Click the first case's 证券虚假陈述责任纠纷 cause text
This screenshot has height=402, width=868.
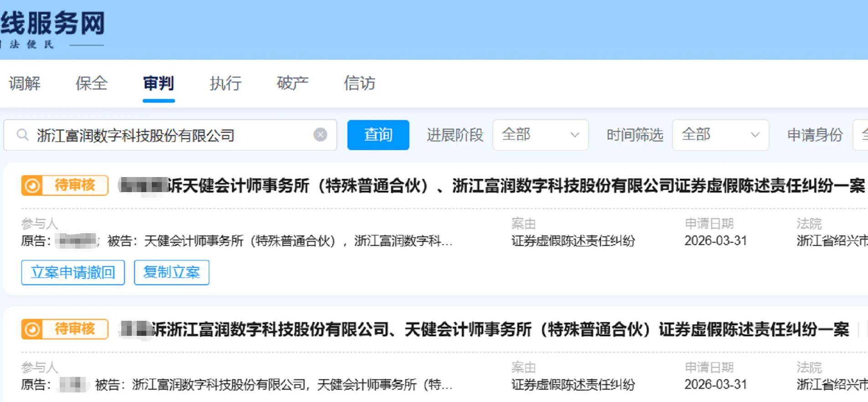[x=573, y=241]
